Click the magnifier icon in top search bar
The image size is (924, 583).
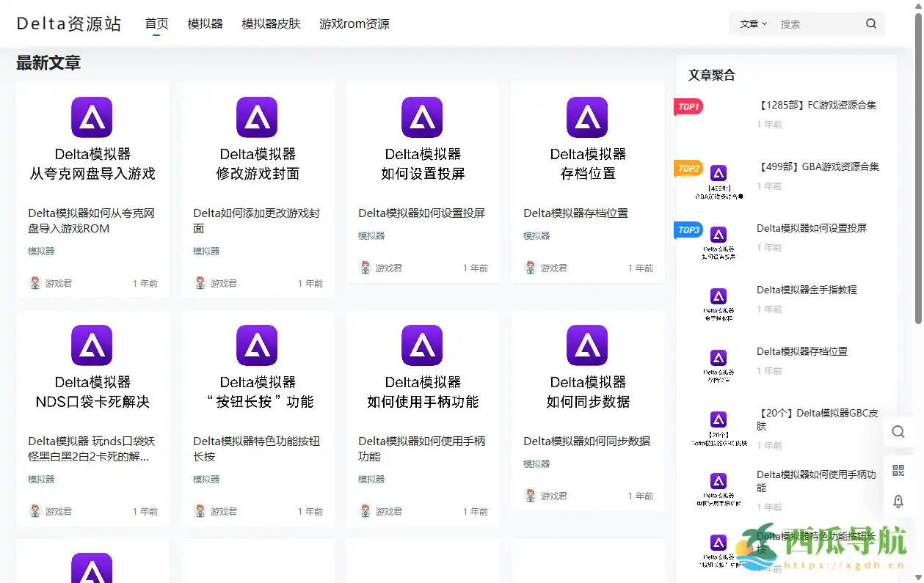point(871,23)
